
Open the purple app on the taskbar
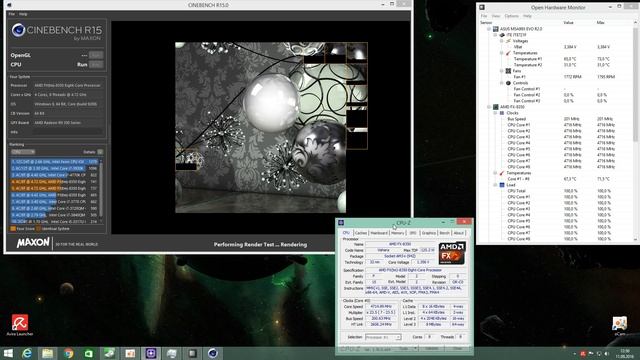click(151, 353)
